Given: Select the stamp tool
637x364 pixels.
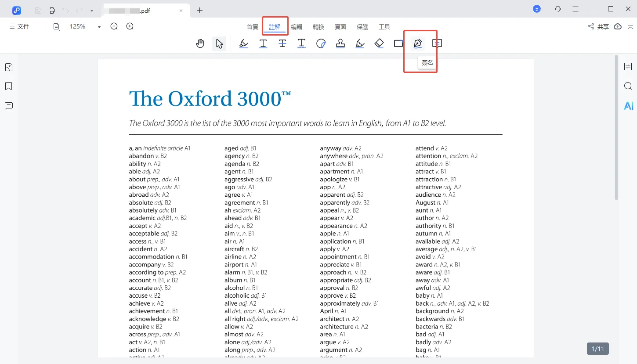Looking at the screenshot, I should click(x=340, y=43).
